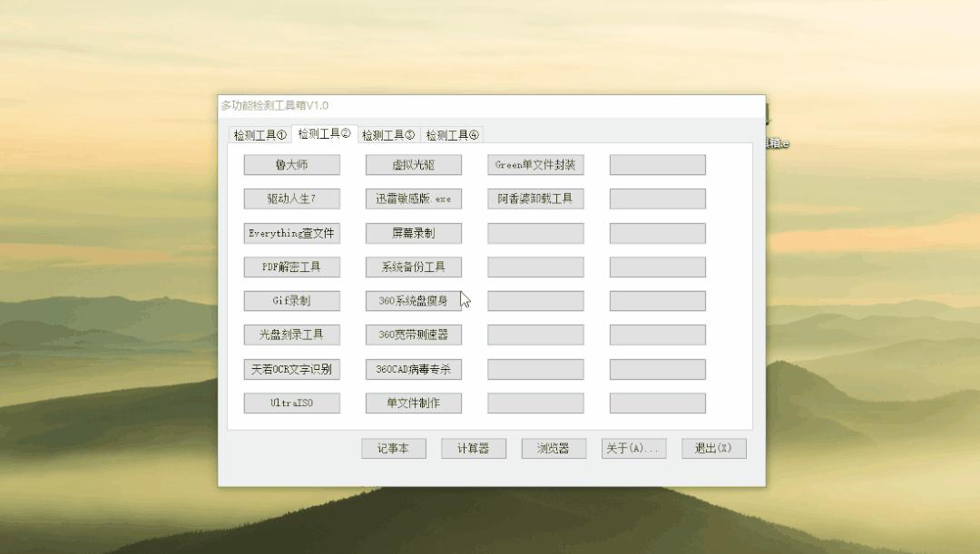Launch 系统备份工具
Screen dimensions: 980x554
(413, 267)
